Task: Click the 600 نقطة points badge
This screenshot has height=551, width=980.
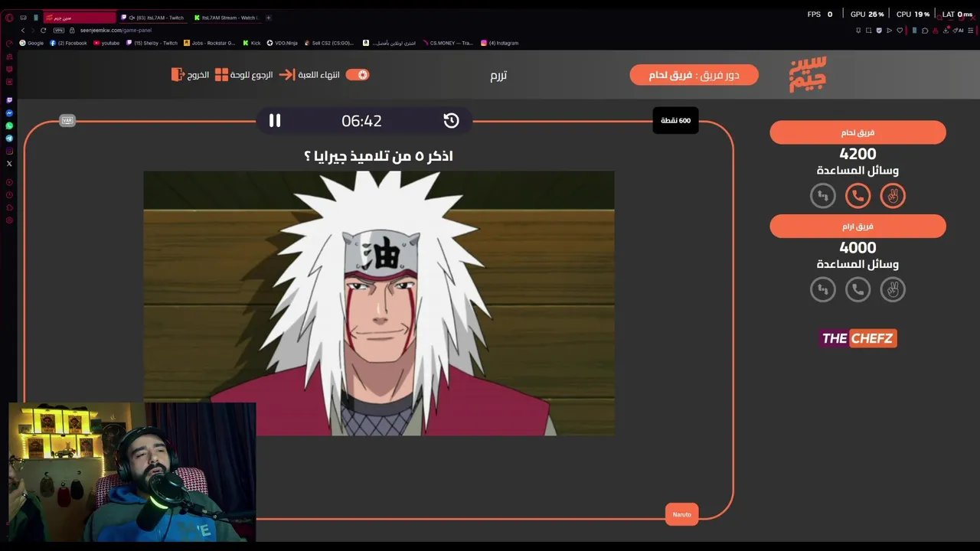Action: click(x=675, y=120)
